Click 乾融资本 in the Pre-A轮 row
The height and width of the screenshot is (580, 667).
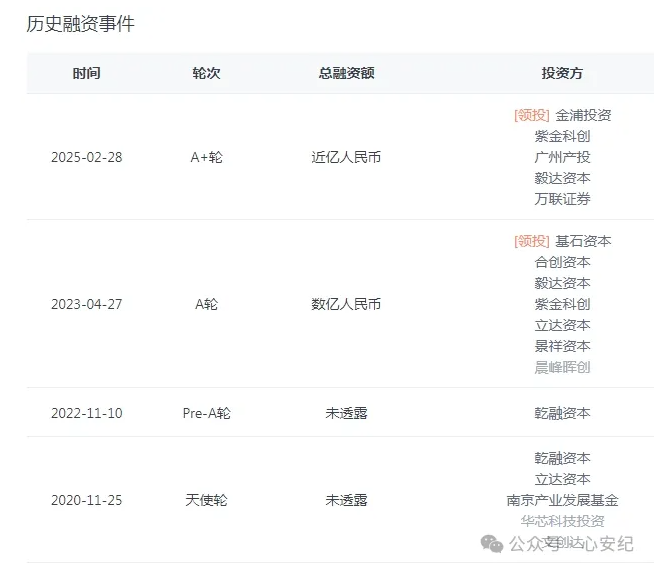coord(562,413)
